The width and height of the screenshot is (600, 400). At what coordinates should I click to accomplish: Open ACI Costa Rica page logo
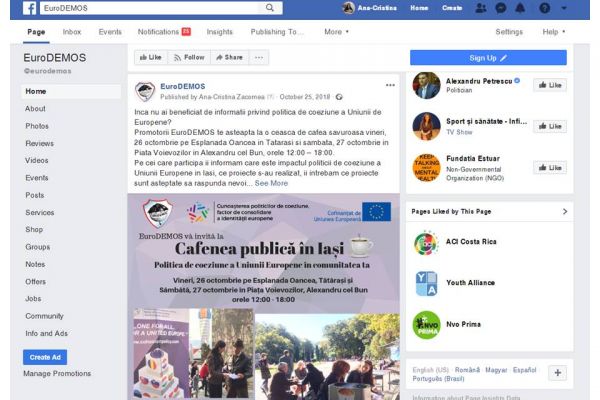(x=426, y=242)
